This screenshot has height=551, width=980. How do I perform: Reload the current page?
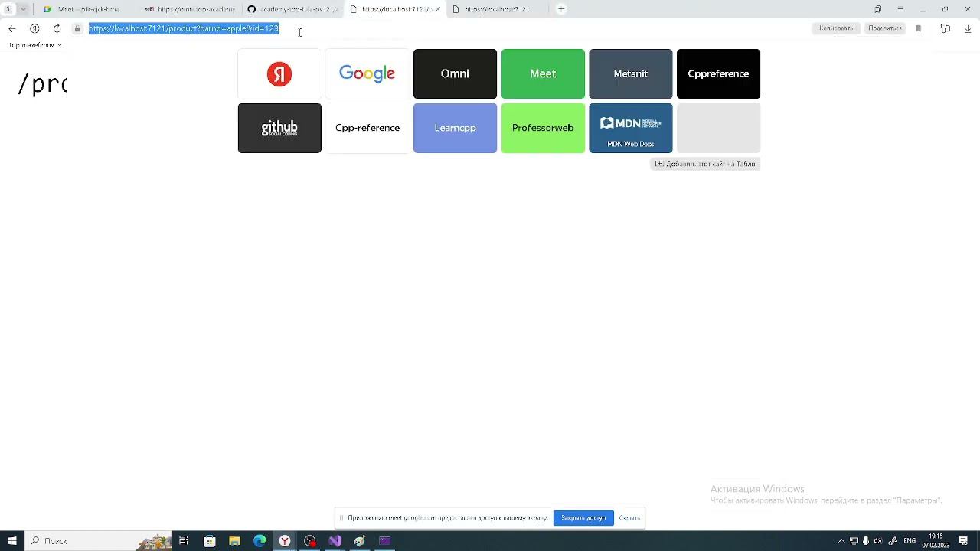tap(57, 28)
